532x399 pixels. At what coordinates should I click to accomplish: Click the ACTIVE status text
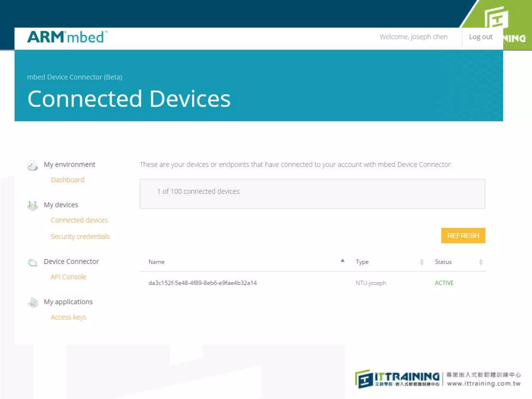(444, 283)
